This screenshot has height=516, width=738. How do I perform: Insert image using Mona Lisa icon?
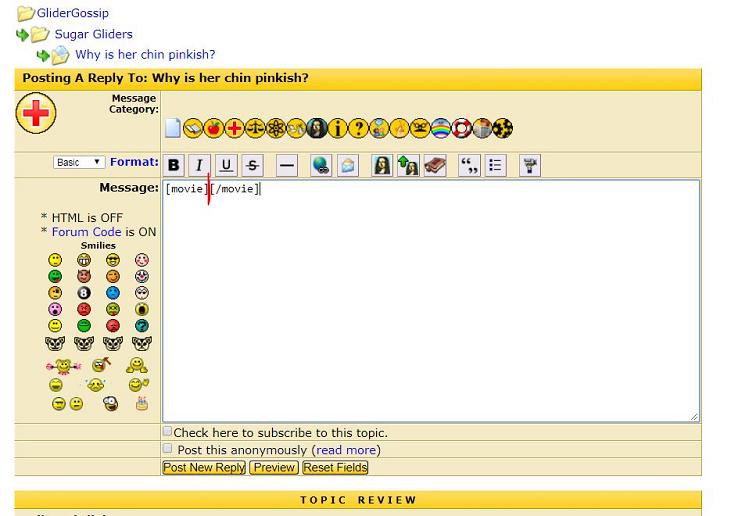click(382, 165)
